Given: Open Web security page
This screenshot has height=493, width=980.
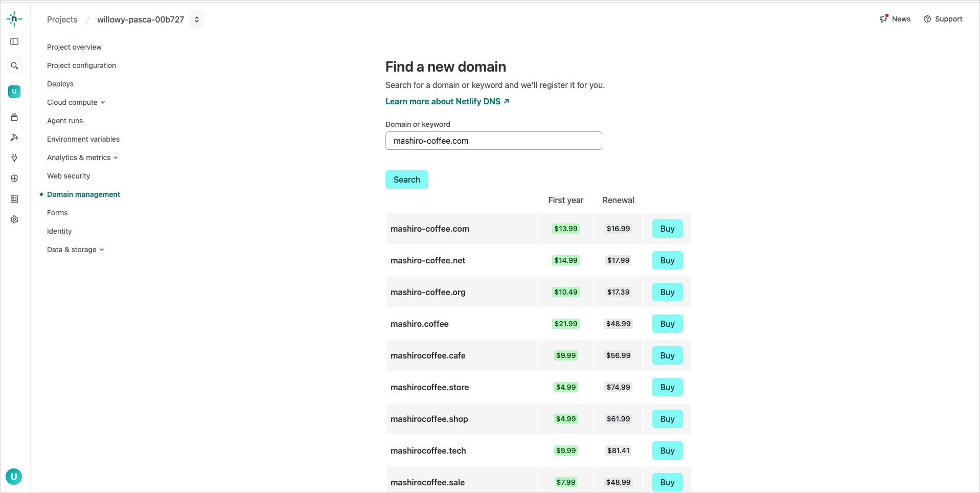Looking at the screenshot, I should tap(69, 176).
